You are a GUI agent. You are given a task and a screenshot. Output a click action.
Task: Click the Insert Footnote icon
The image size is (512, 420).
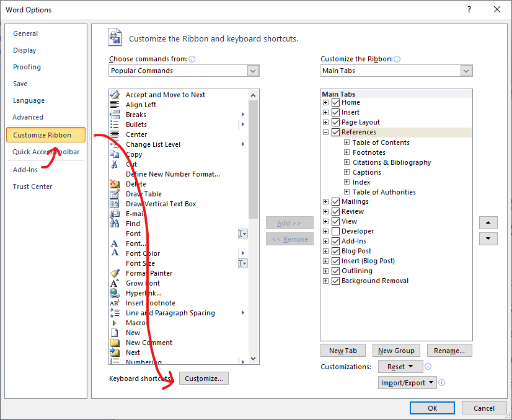click(x=115, y=303)
